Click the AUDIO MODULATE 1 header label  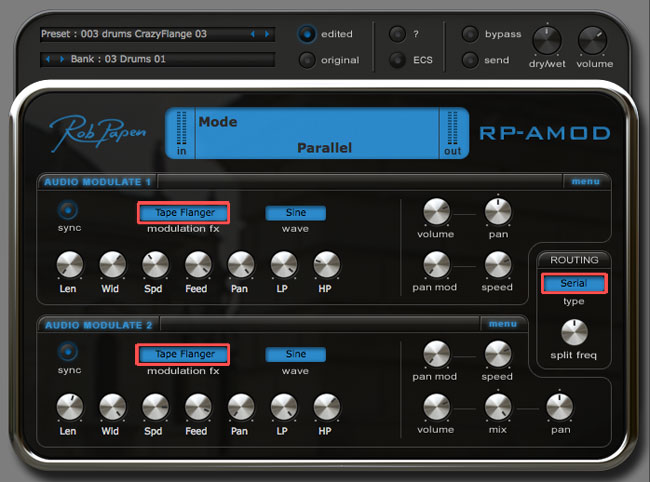[97, 182]
